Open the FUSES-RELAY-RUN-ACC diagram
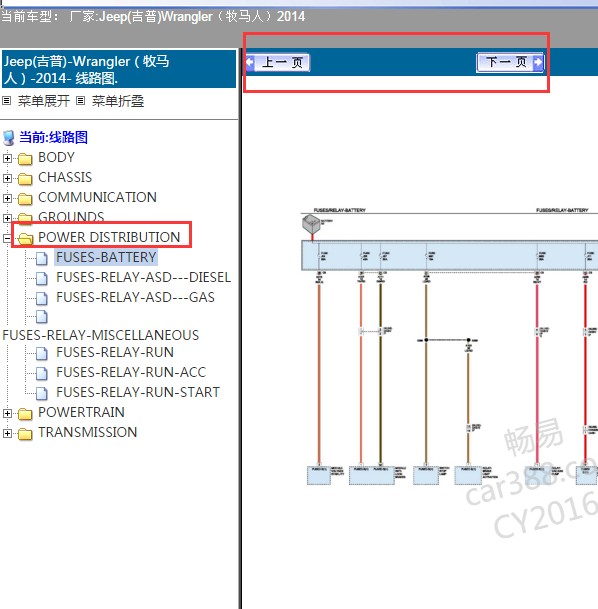 click(x=131, y=372)
